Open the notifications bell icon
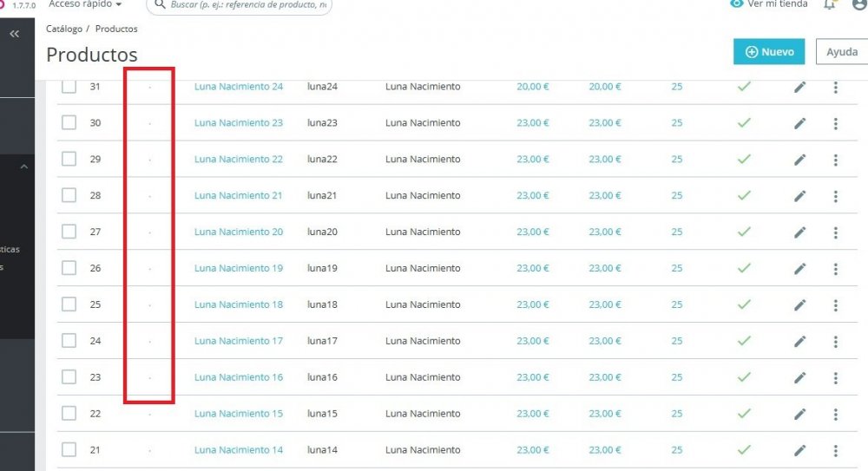 click(829, 4)
